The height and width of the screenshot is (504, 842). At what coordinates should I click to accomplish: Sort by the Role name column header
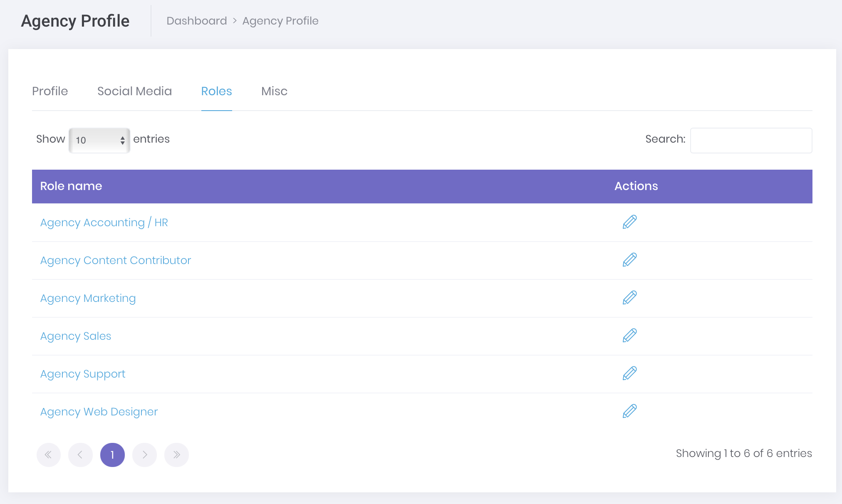click(x=71, y=186)
